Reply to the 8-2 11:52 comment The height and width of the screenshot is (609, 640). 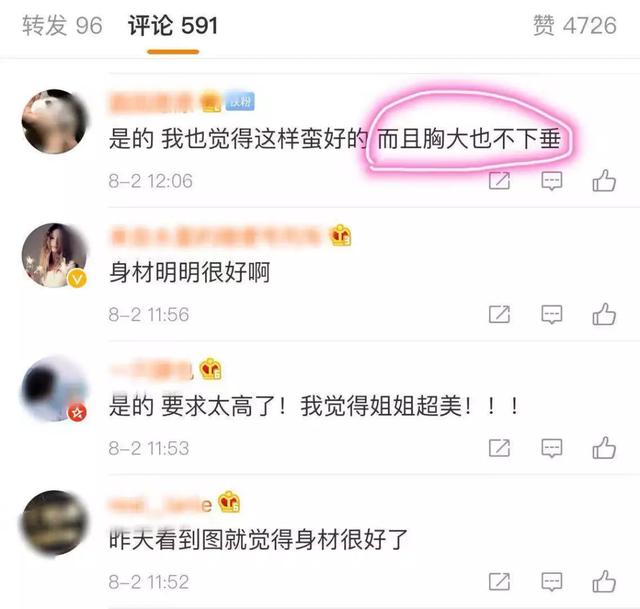point(552,582)
